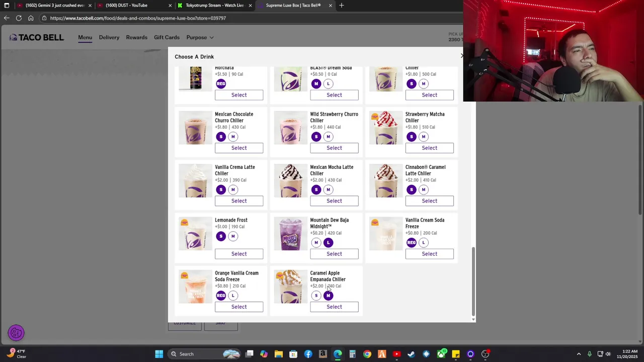Open Task View from taskbar
Image resolution: width=644 pixels, height=362 pixels.
pyautogui.click(x=249, y=354)
